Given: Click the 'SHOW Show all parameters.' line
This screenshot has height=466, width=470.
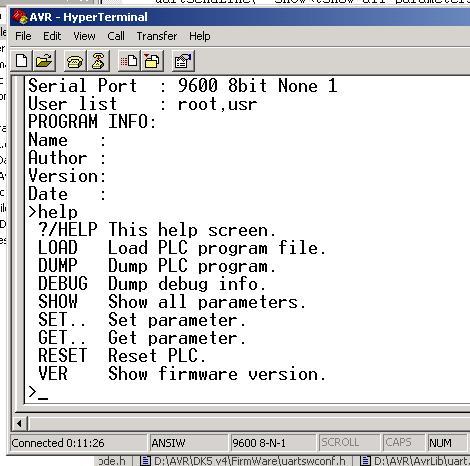Looking at the screenshot, I should [x=172, y=302].
